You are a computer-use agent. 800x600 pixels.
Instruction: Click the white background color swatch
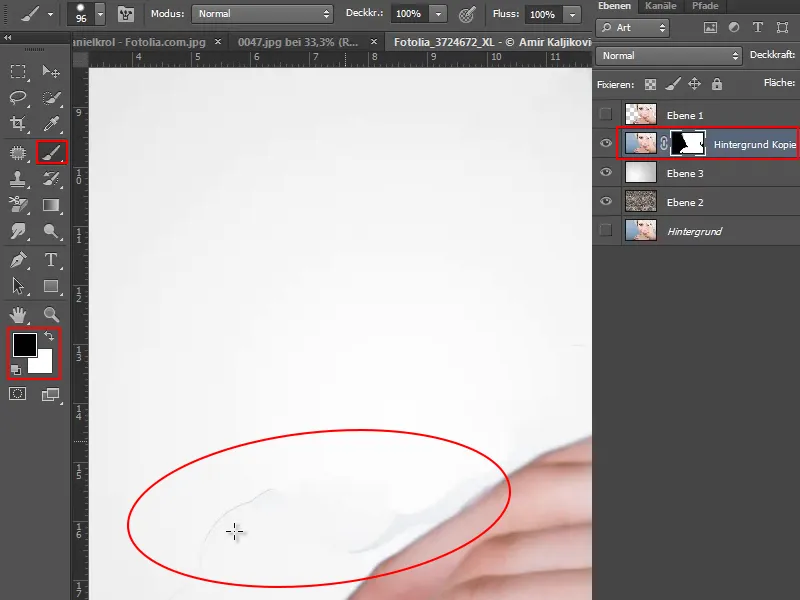pyautogui.click(x=43, y=363)
